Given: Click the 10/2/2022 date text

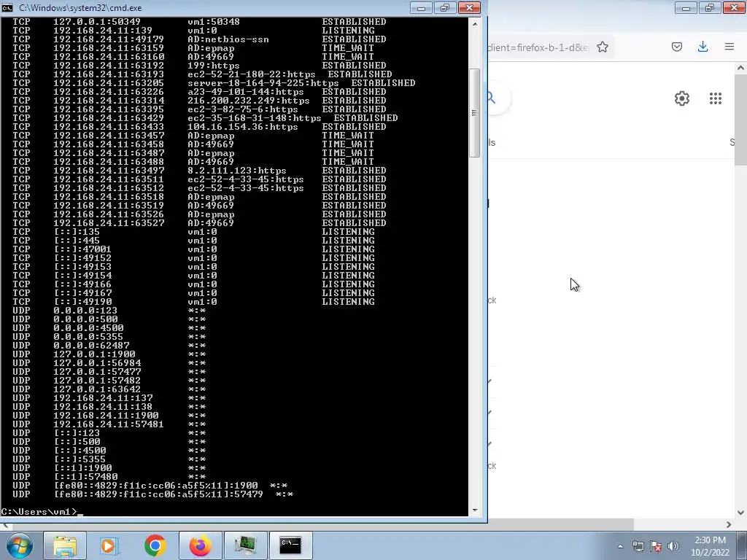Looking at the screenshot, I should click(x=710, y=553).
